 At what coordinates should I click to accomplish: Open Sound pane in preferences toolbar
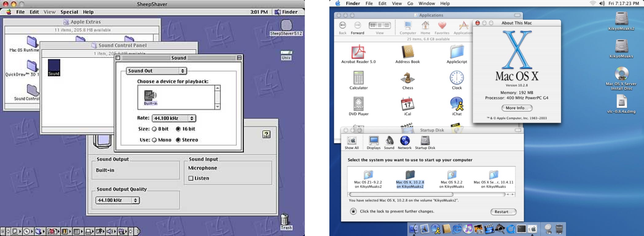pos(389,143)
